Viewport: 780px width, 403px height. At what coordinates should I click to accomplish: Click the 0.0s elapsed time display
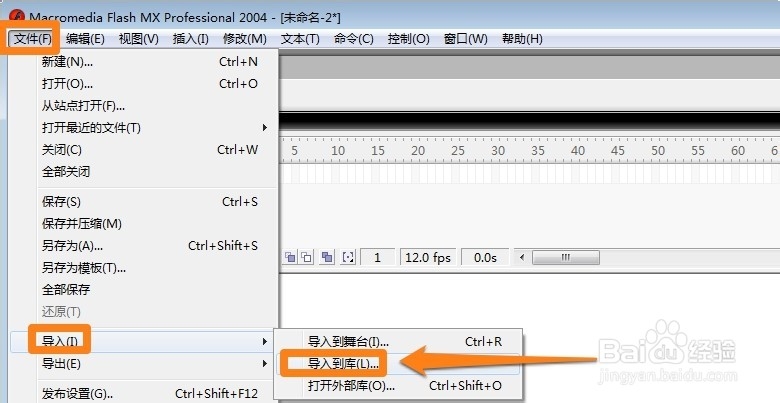tap(485, 257)
